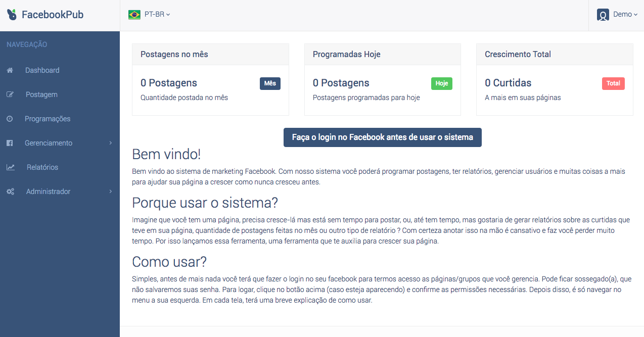Click 'Quantidade postada no mês' text

(x=184, y=98)
